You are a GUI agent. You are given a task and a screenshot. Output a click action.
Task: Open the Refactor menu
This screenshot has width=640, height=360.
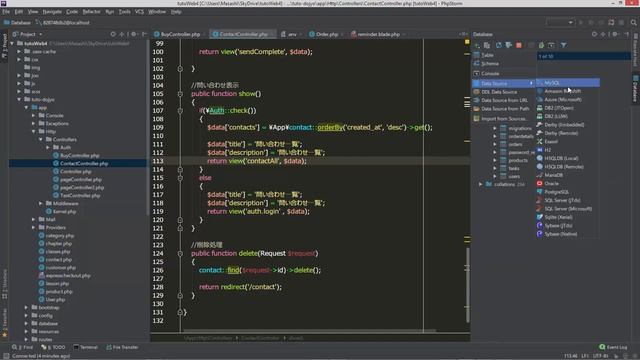coord(91,12)
